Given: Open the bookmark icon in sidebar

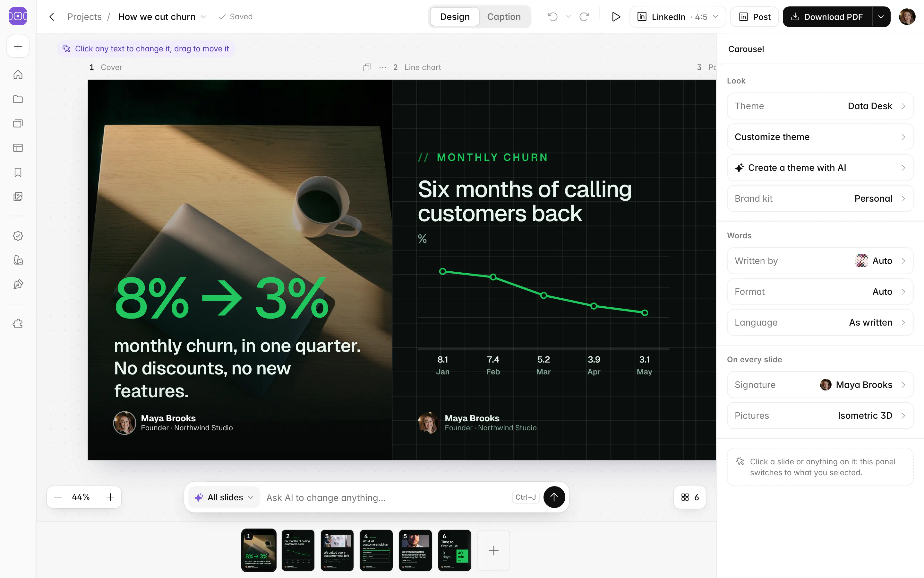Looking at the screenshot, I should [18, 172].
